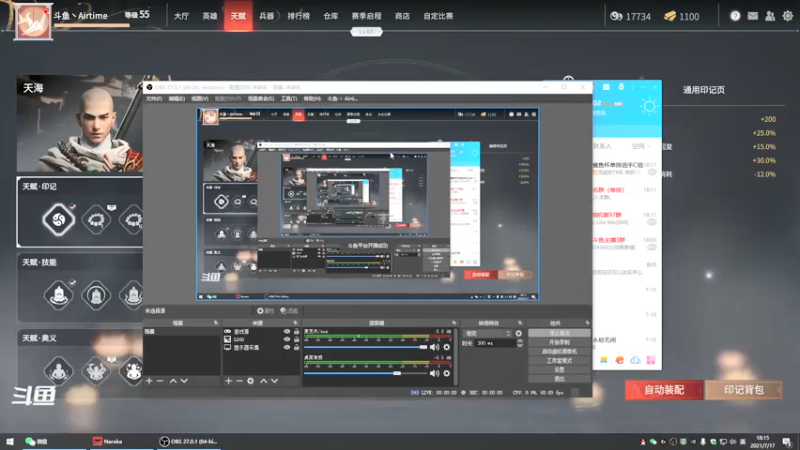Toggle lock of 显示器采集 source

click(x=296, y=347)
